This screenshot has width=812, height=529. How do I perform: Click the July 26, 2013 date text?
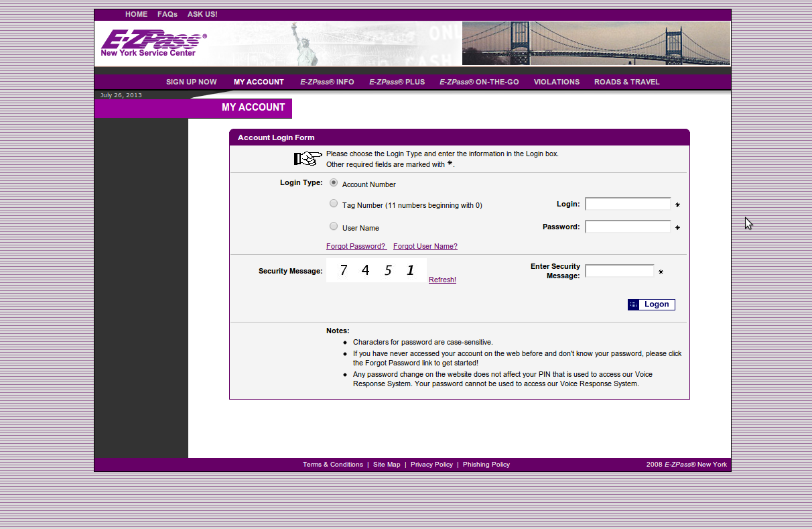pyautogui.click(x=121, y=95)
